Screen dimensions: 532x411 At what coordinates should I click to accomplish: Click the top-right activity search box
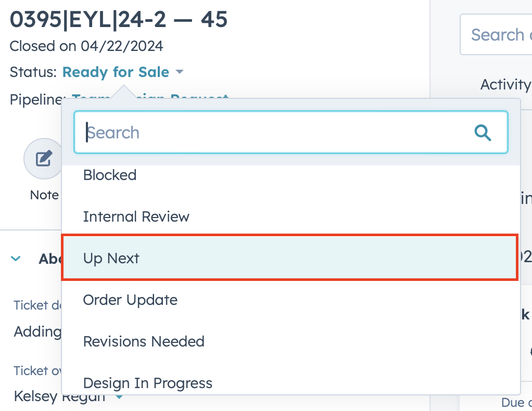click(497, 35)
